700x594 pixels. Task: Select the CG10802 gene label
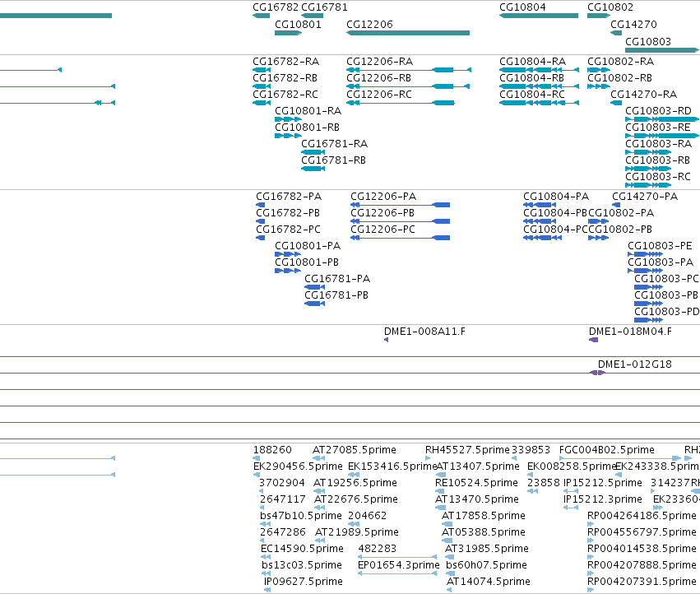610,7
